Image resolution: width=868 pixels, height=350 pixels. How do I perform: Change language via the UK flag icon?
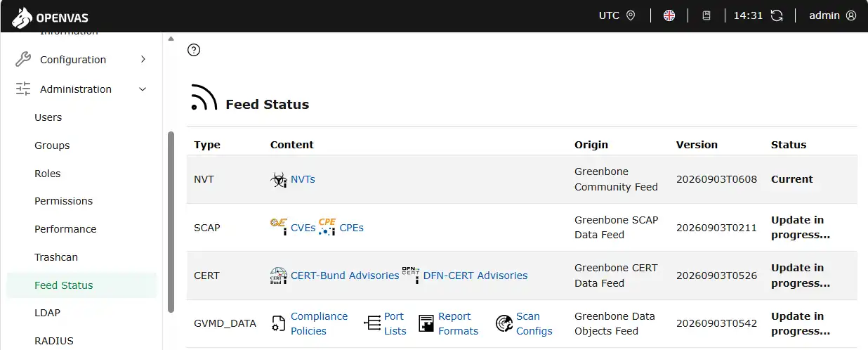point(669,15)
